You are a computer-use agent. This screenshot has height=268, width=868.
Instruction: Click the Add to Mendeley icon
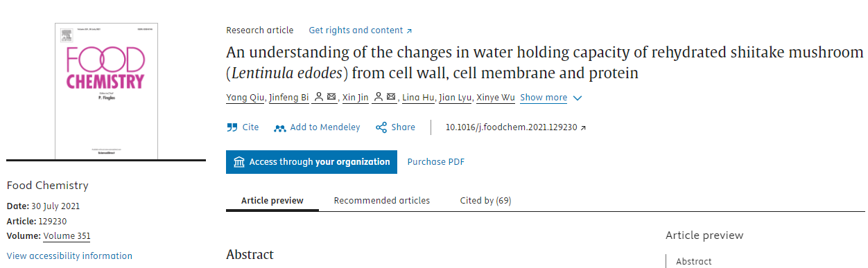280,127
